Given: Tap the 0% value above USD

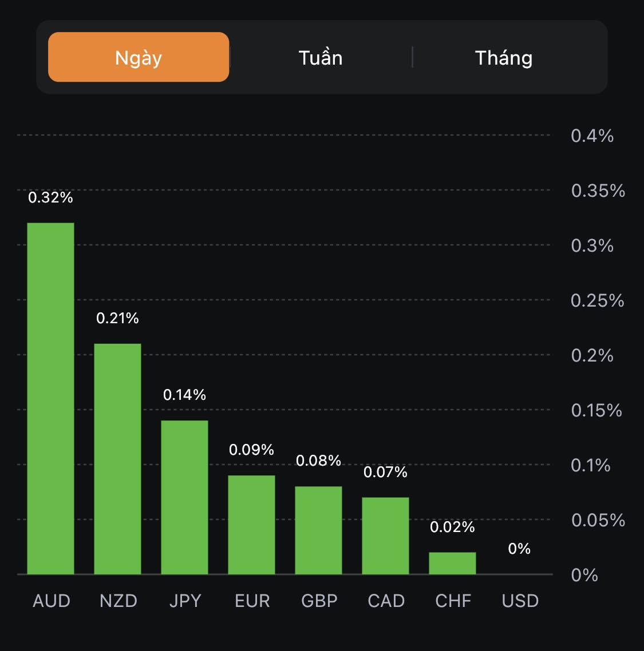Looking at the screenshot, I should (x=519, y=549).
